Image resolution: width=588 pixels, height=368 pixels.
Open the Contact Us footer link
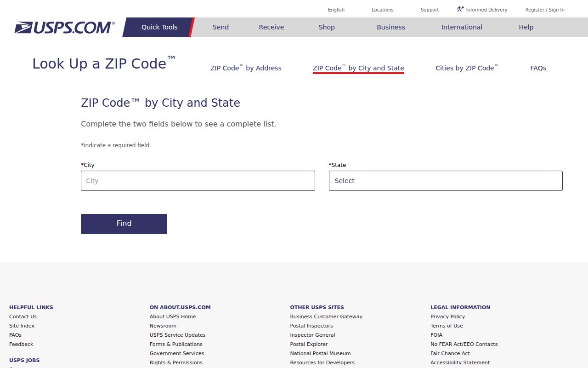tap(23, 316)
